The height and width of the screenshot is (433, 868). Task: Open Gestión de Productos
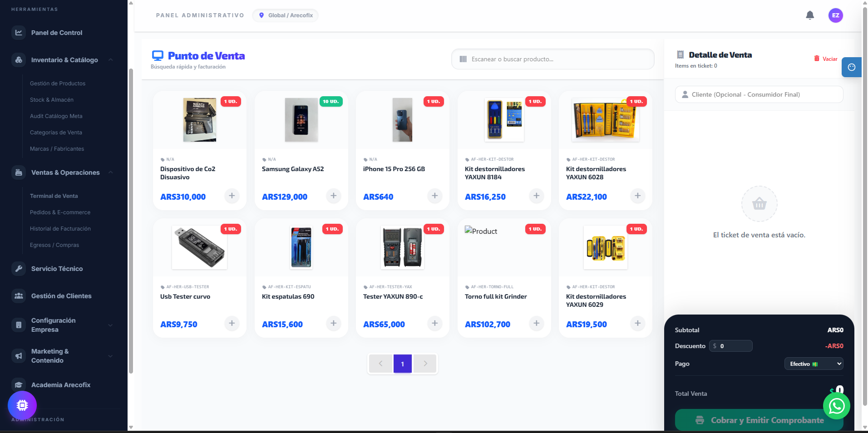pos(58,84)
